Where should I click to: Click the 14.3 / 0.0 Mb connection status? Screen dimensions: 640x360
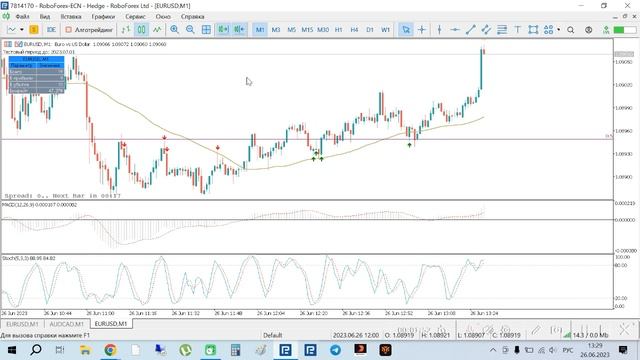(591, 335)
